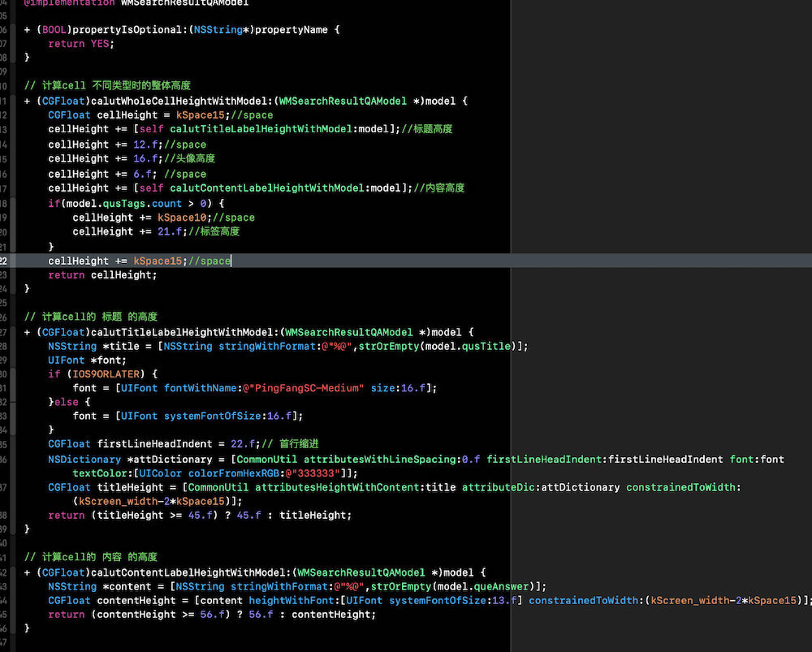Click the value 22.f
This screenshot has width=812, height=652.
[242, 444]
